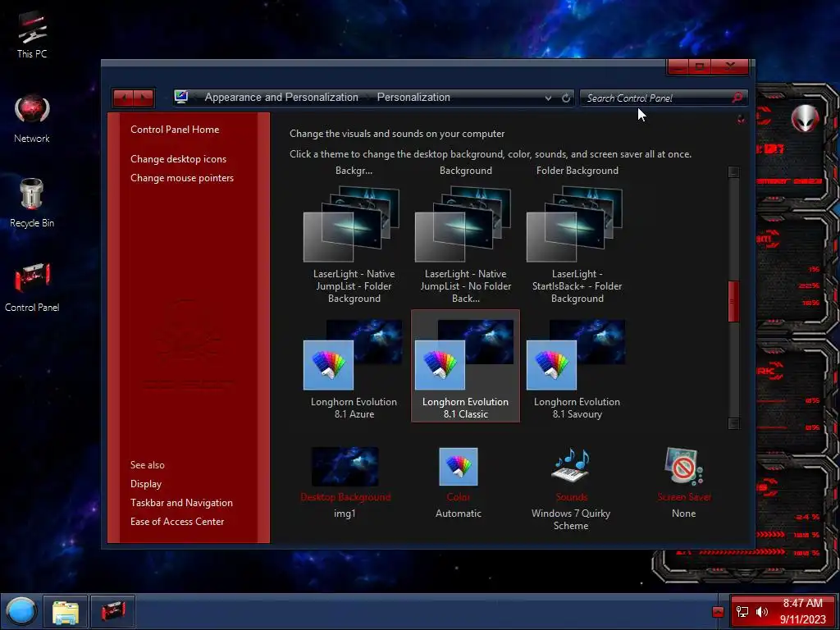Click the clock showing 8:47 AM
Screen dimensions: 840x630
(802, 603)
